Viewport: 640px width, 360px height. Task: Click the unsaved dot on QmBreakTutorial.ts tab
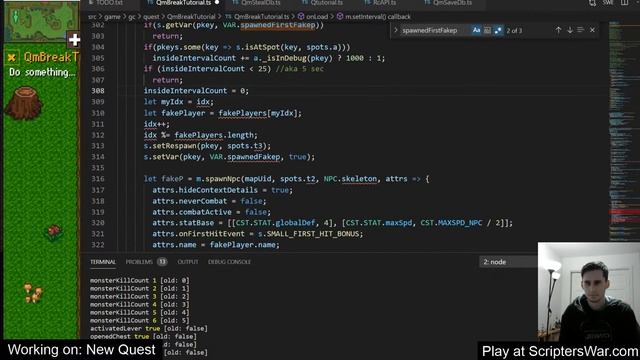(217, 3)
